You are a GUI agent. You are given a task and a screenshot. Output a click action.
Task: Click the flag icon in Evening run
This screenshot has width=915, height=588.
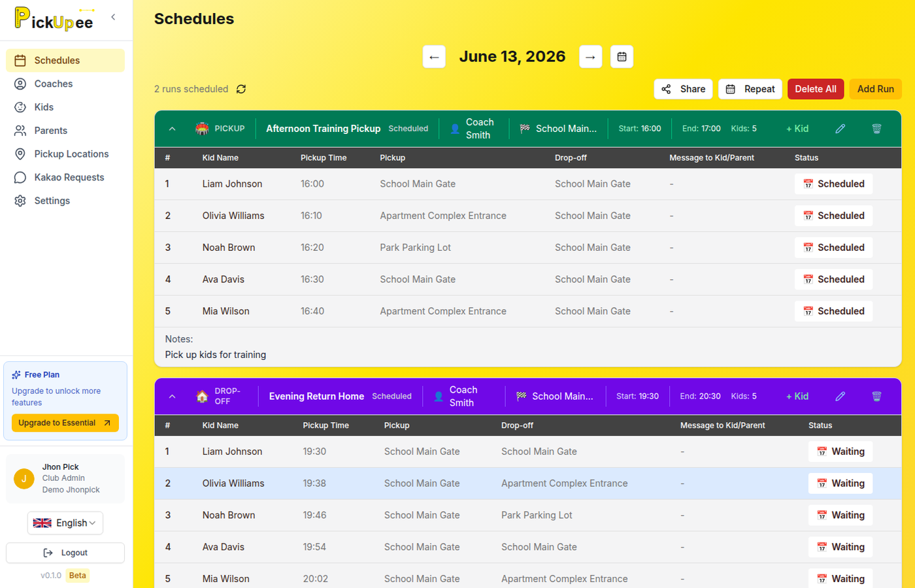(x=521, y=396)
